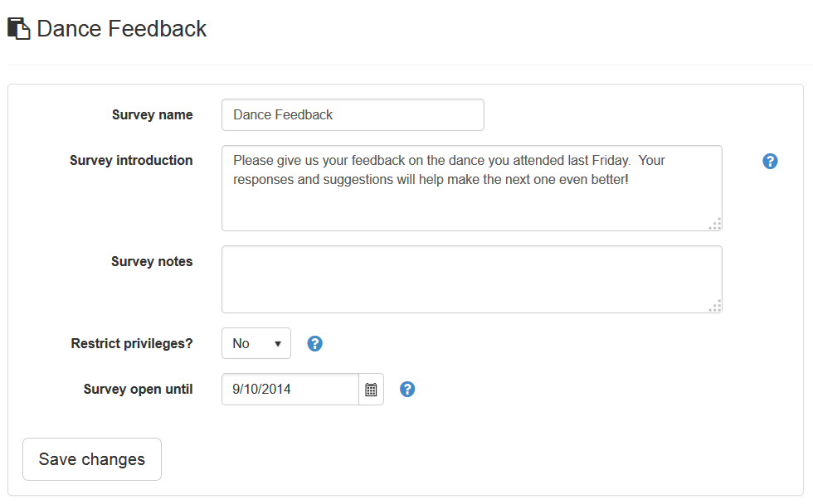Viewport: 813px width, 504px height.
Task: Click into the Survey introduction text area
Action: coord(472,188)
